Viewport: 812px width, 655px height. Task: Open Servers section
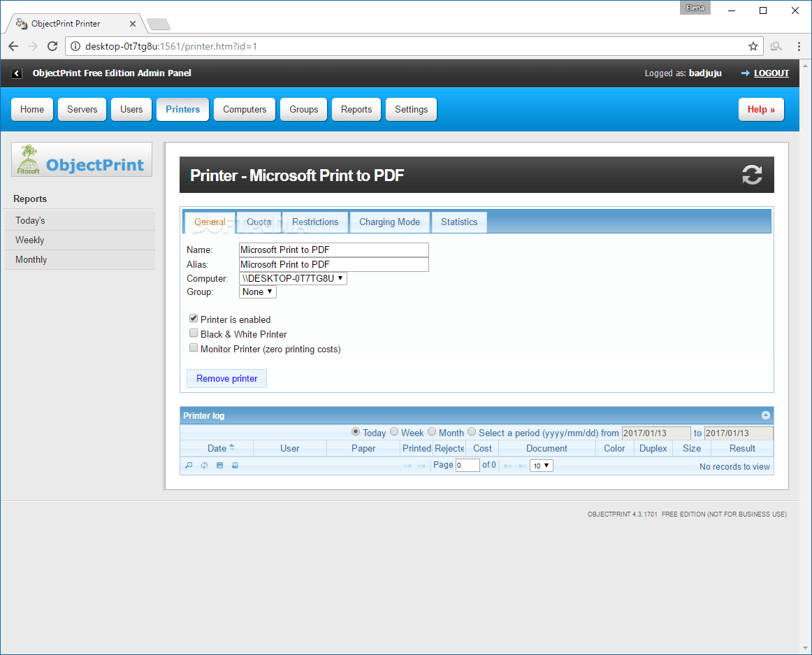point(82,109)
